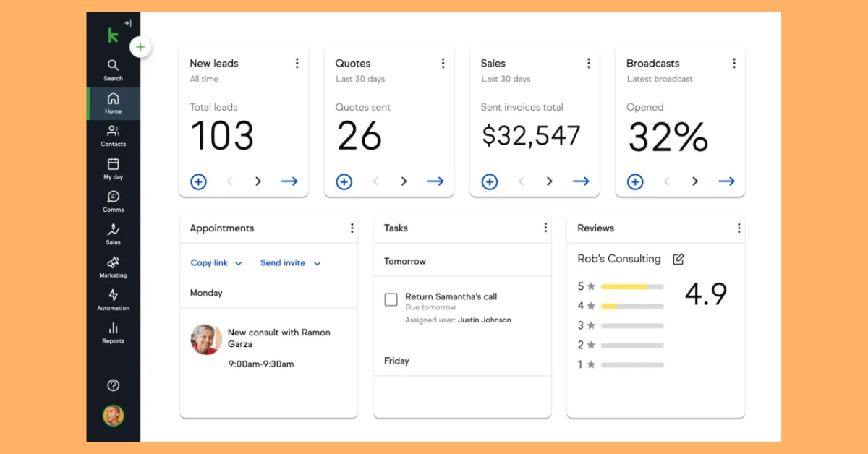Add a new quote with plus button

coord(344,182)
